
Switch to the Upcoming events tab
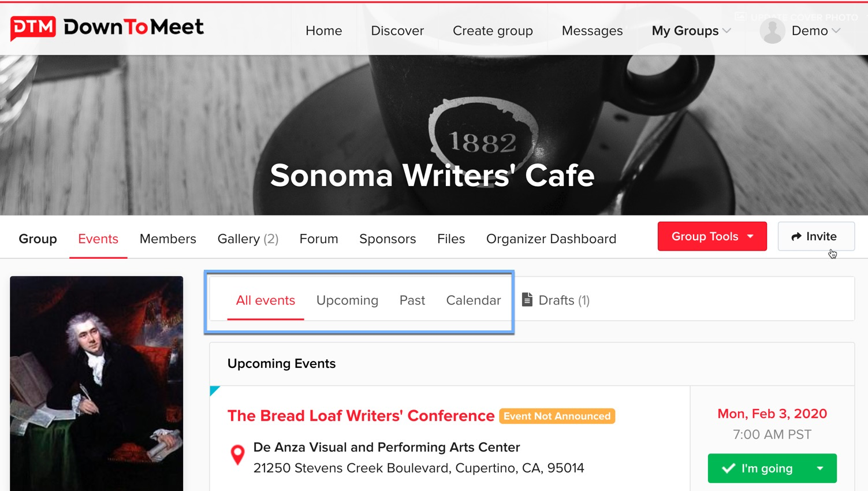pos(347,300)
